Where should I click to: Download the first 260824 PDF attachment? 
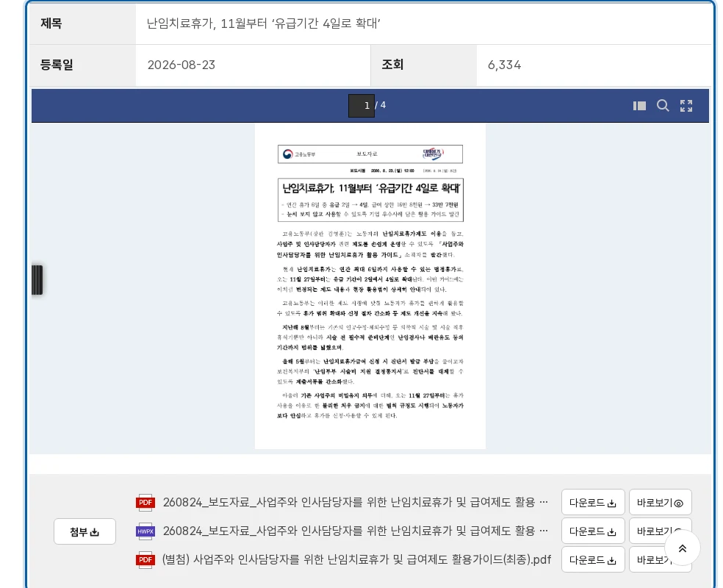(x=593, y=502)
